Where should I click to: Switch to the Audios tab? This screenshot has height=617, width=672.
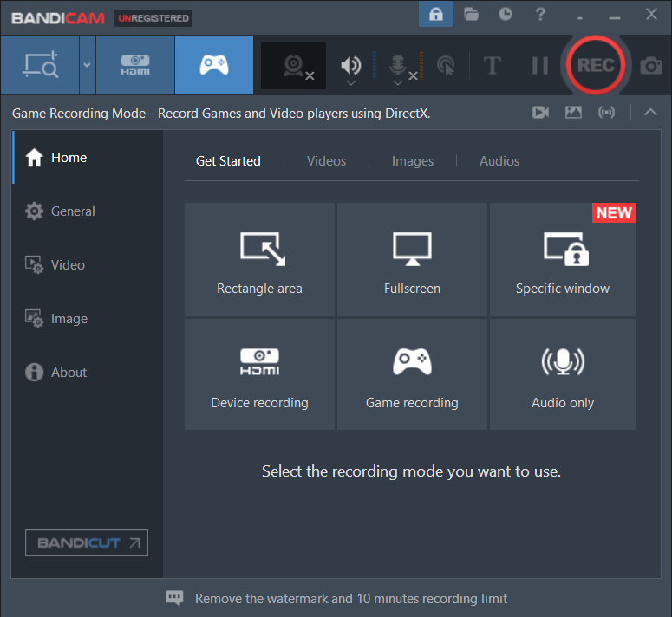click(x=499, y=161)
